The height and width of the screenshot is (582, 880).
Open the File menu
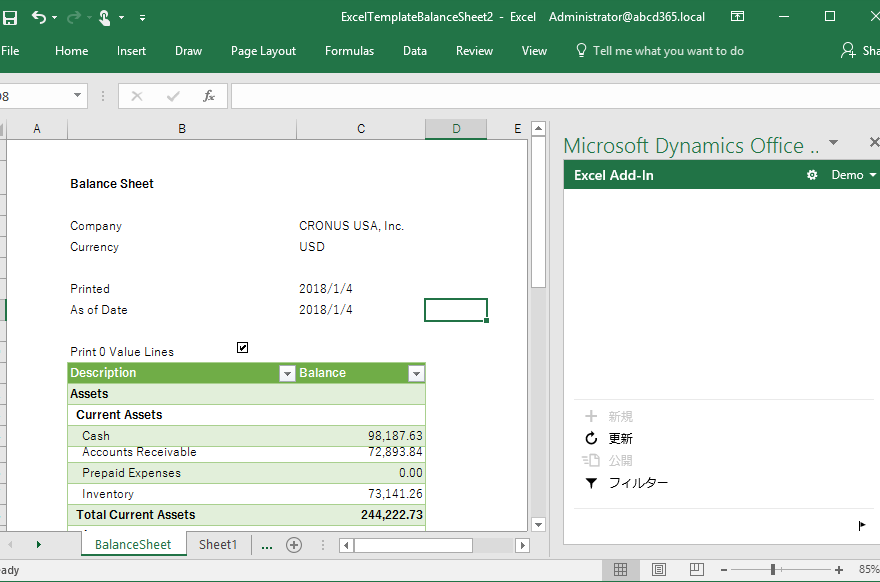click(10, 51)
